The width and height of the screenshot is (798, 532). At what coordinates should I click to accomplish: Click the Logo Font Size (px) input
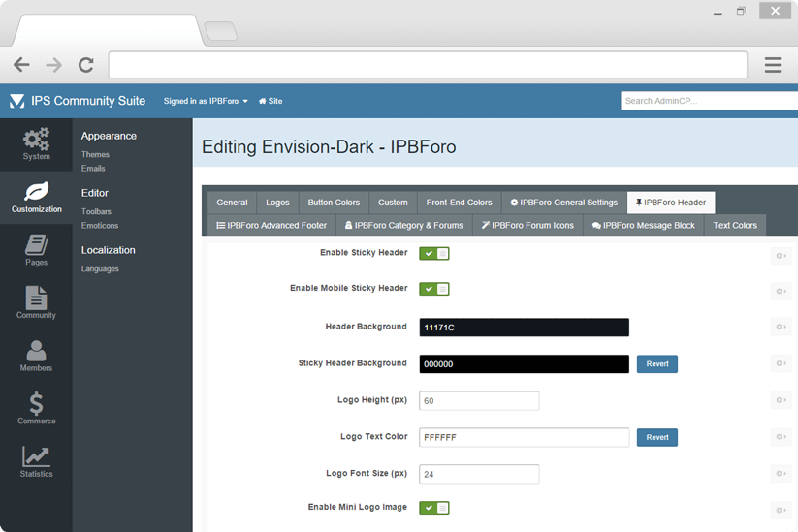tap(479, 474)
